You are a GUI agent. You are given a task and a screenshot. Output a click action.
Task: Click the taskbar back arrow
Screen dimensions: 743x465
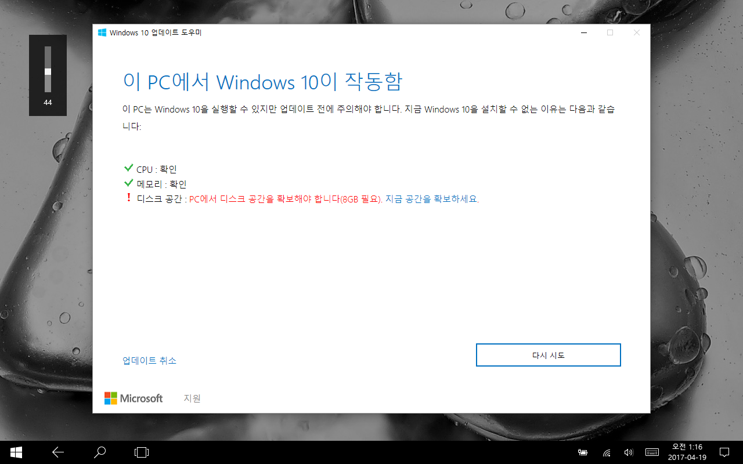click(x=58, y=453)
